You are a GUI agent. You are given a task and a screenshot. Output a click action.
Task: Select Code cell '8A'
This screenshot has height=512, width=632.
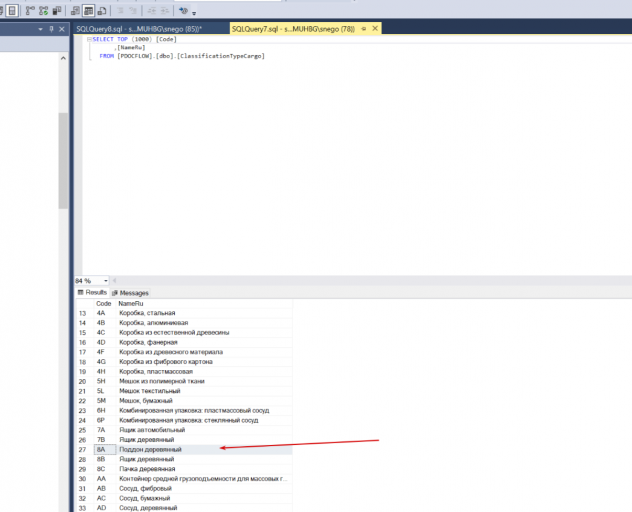pyautogui.click(x=105, y=450)
